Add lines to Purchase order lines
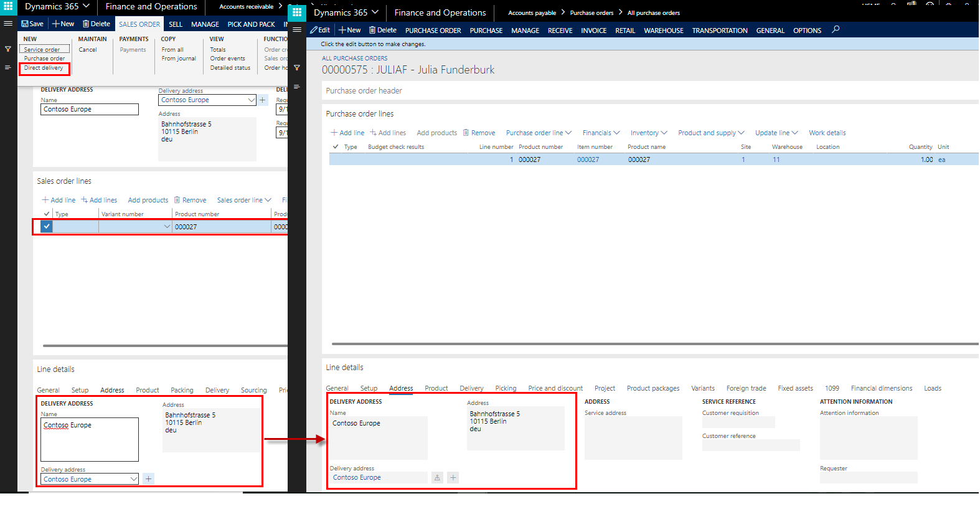The width and height of the screenshot is (980, 524). point(388,133)
